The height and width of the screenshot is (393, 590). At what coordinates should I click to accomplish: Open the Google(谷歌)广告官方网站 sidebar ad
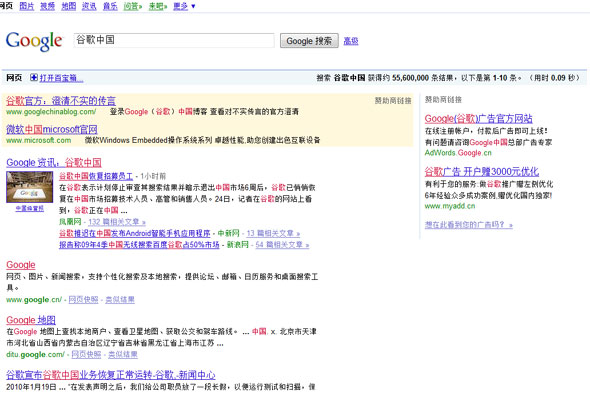click(x=478, y=119)
